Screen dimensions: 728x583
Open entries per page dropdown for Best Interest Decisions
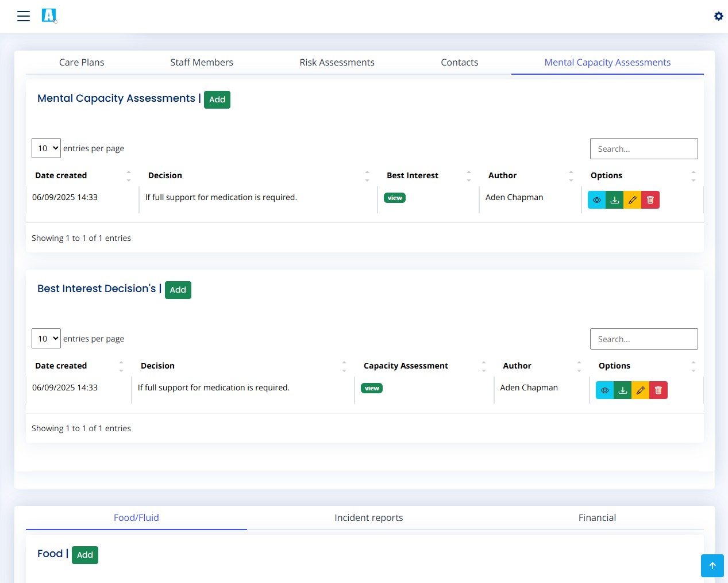[46, 339]
